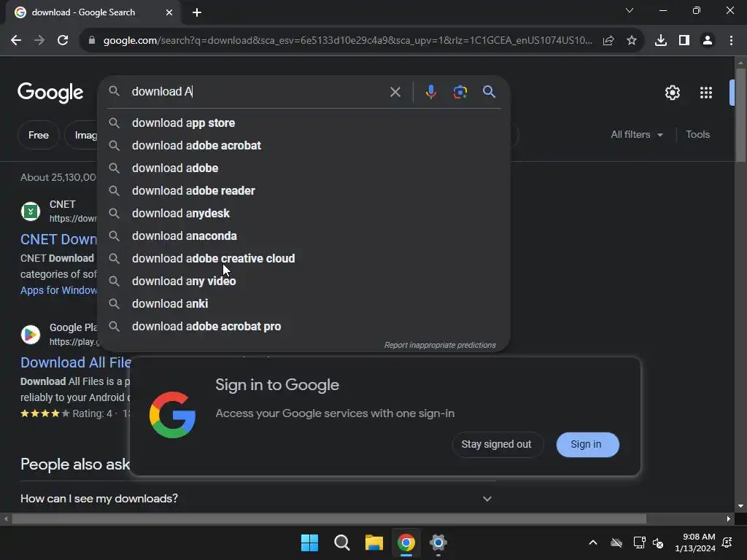Choose suggestion download adobe reader
Image resolution: width=747 pixels, height=560 pixels.
(304, 190)
